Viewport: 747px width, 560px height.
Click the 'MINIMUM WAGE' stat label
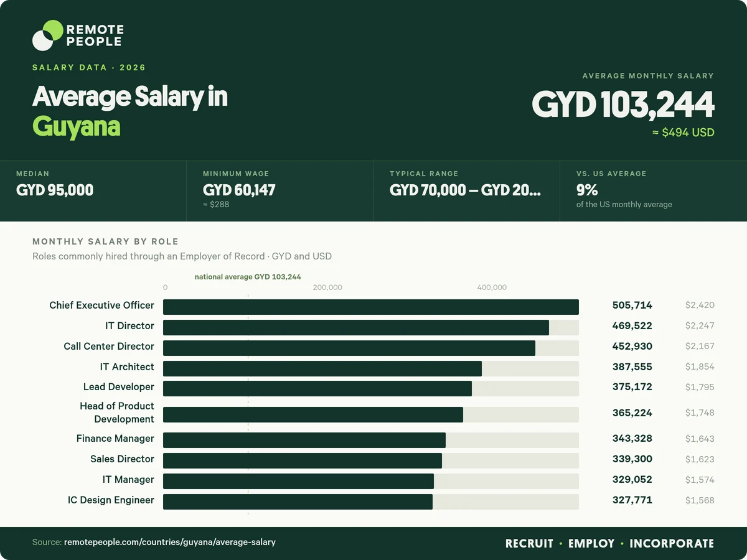(x=236, y=174)
